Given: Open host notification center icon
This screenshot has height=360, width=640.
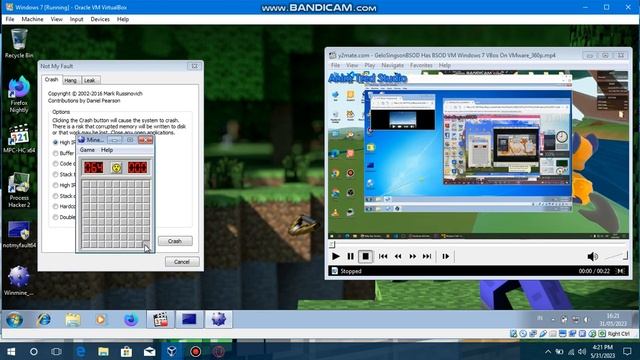Looking at the screenshot, I should 627,351.
